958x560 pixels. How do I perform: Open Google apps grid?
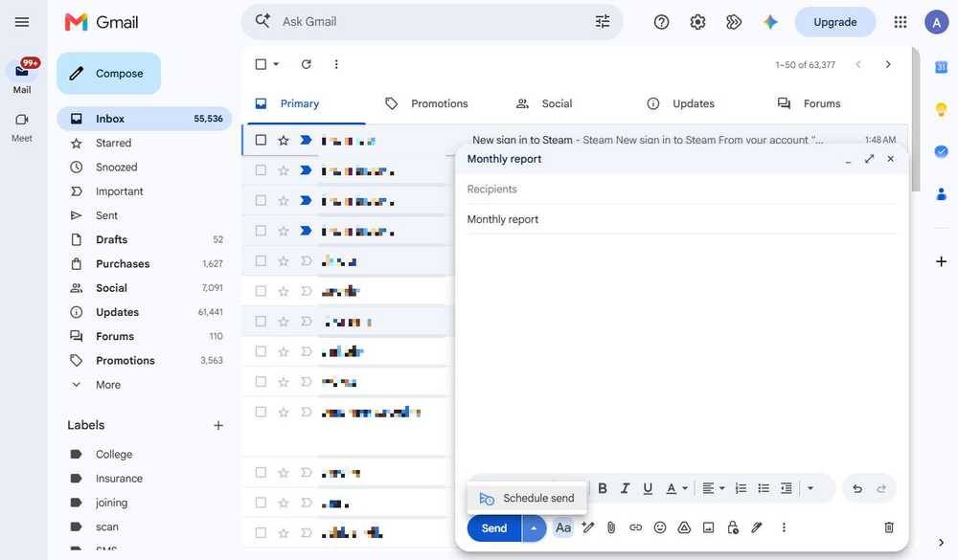click(900, 22)
